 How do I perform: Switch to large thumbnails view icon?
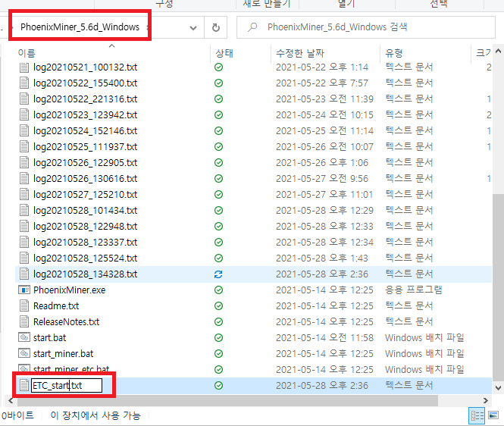[x=493, y=415]
